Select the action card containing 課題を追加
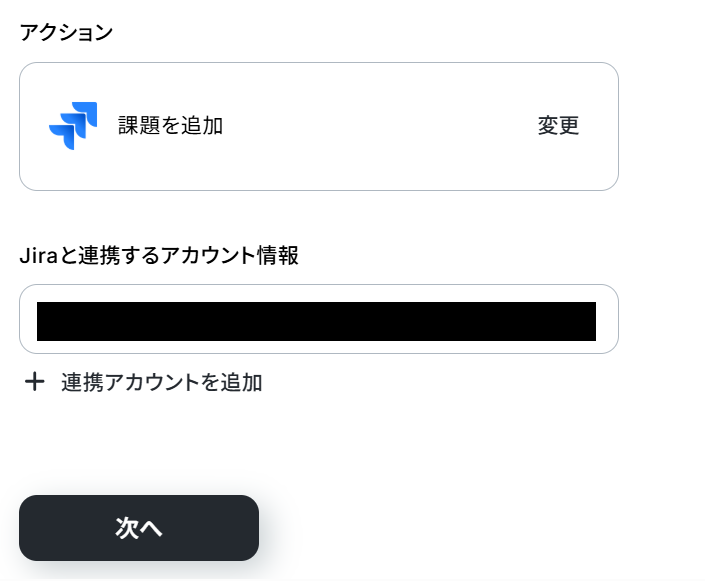Viewport: 705px width, 581px height. tap(319, 126)
